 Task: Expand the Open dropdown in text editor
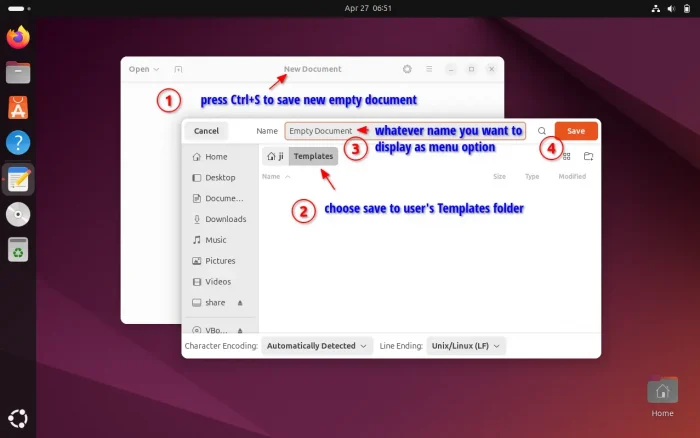143,69
